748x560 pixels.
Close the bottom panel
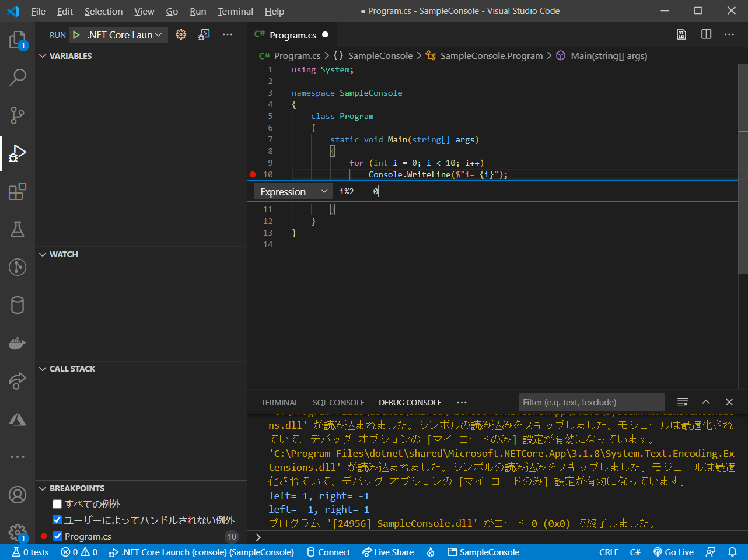pyautogui.click(x=729, y=402)
